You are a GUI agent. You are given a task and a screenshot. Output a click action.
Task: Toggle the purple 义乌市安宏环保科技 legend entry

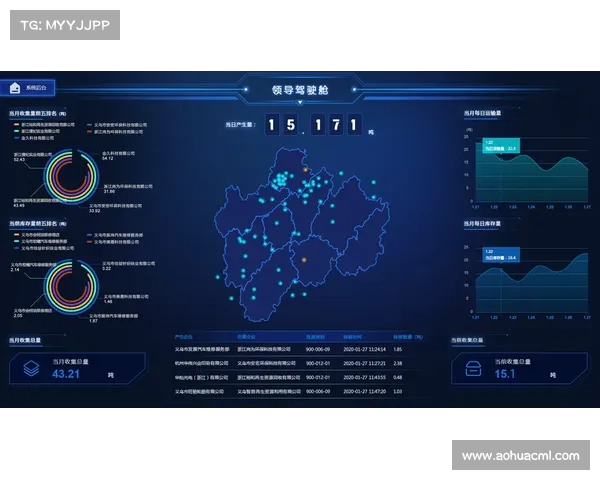point(117,125)
